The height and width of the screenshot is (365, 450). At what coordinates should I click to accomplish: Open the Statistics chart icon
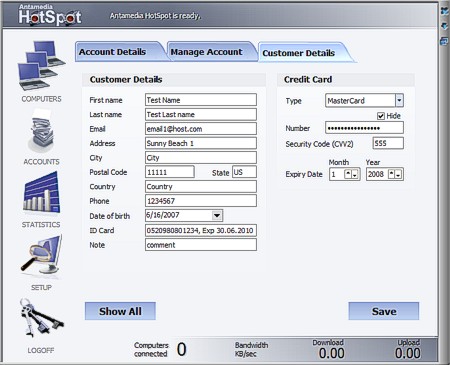click(x=41, y=193)
